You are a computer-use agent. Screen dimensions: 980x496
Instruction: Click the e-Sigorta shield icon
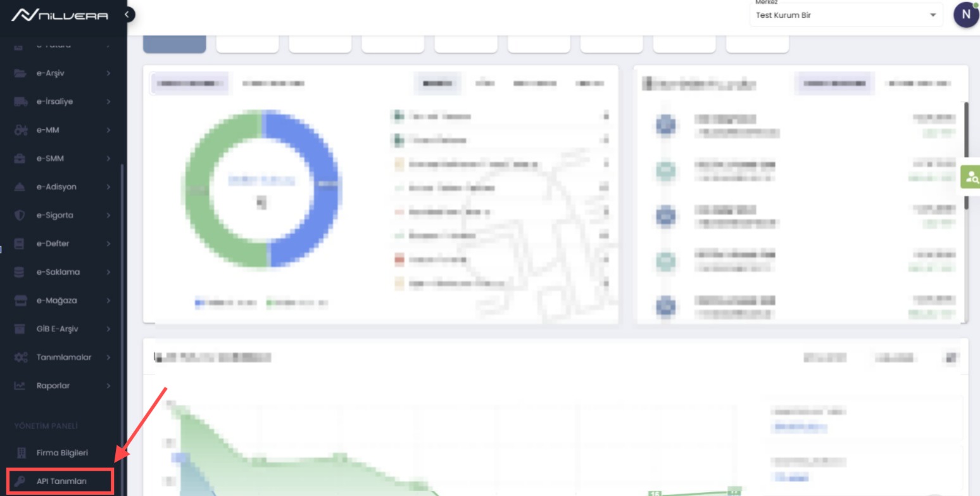pyautogui.click(x=20, y=215)
